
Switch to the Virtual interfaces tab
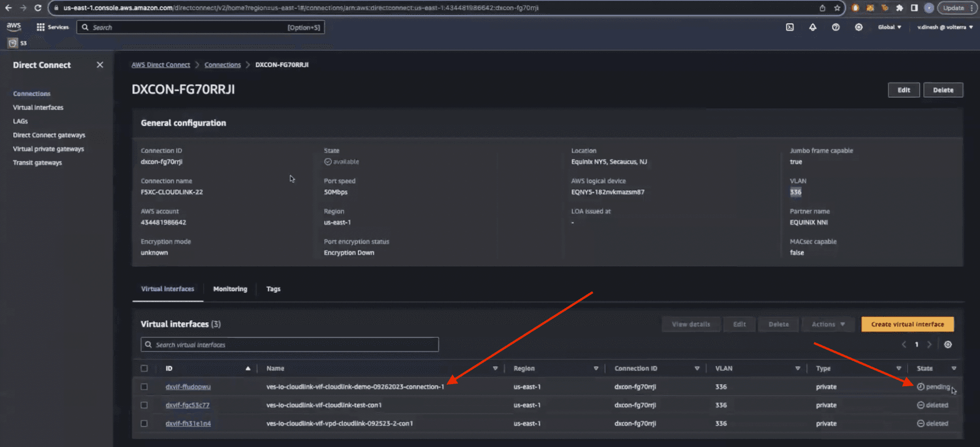pos(168,289)
